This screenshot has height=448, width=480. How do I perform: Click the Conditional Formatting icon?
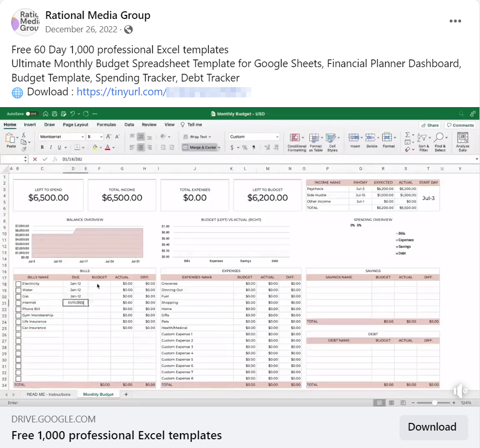[295, 138]
